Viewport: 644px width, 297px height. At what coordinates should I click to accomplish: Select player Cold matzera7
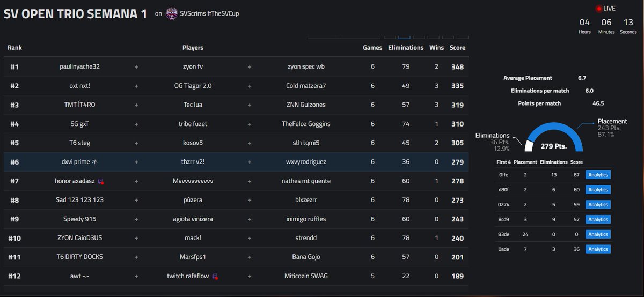pyautogui.click(x=306, y=86)
